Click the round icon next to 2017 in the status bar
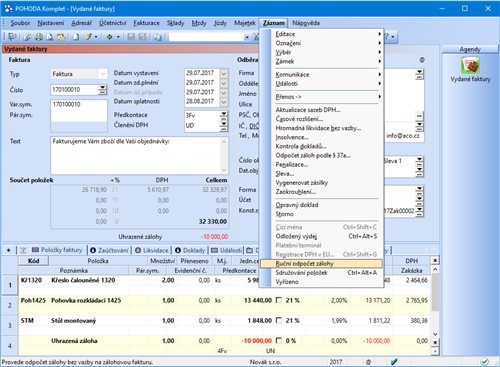Image resolution: width=500 pixels, height=367 pixels. click(x=368, y=362)
